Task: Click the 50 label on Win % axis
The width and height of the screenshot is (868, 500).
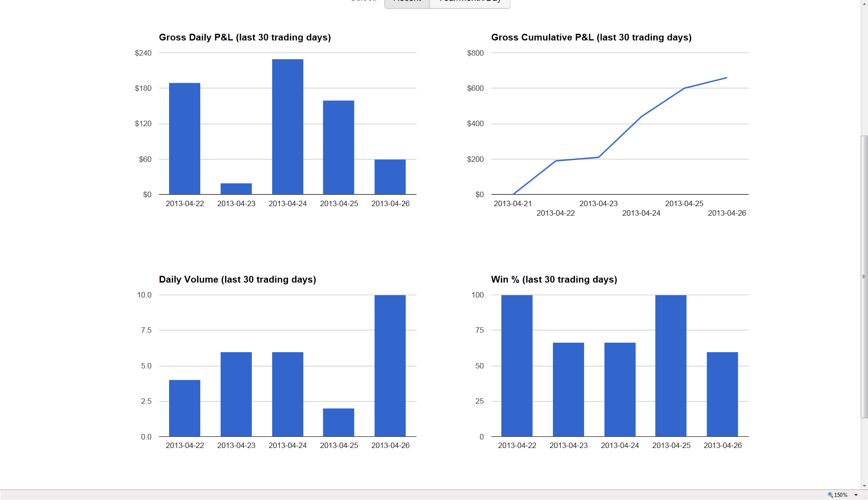Action: 480,366
